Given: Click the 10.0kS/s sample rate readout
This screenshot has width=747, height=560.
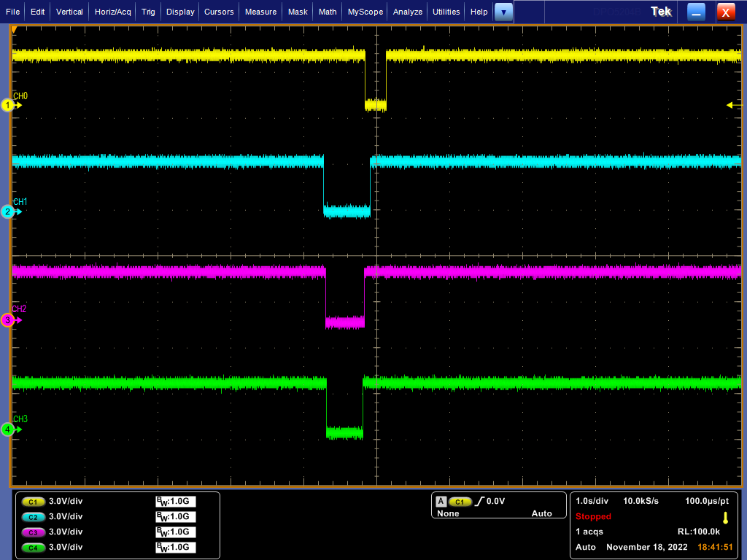Looking at the screenshot, I should (x=640, y=502).
